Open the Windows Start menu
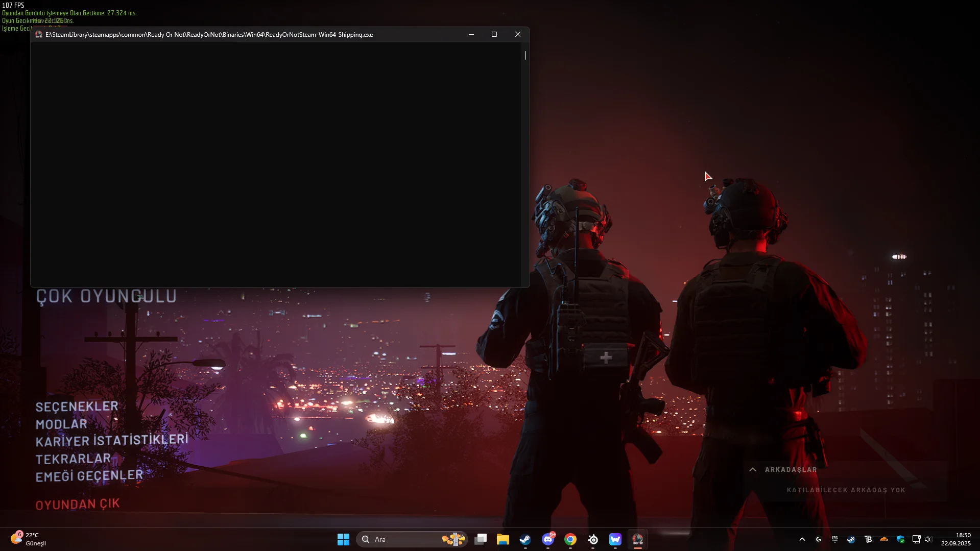 343,539
